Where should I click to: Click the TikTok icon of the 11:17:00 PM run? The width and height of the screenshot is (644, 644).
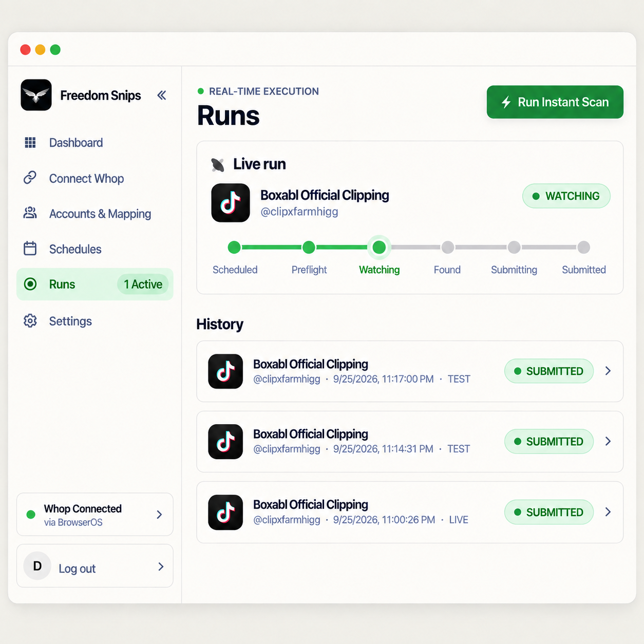coord(225,371)
